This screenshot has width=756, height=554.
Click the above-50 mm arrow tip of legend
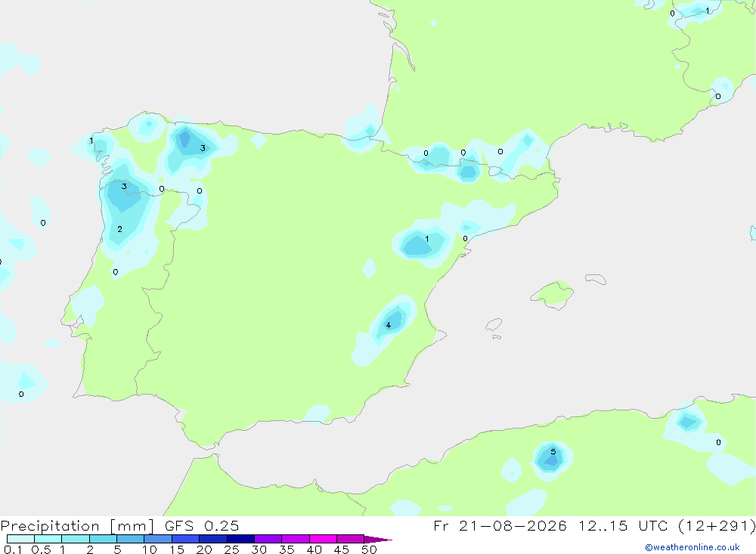tap(379, 540)
